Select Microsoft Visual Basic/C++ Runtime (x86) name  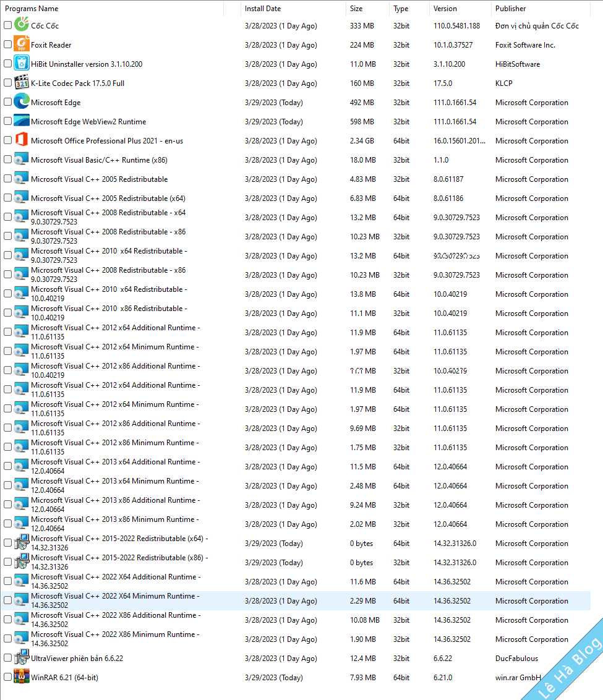(x=99, y=160)
